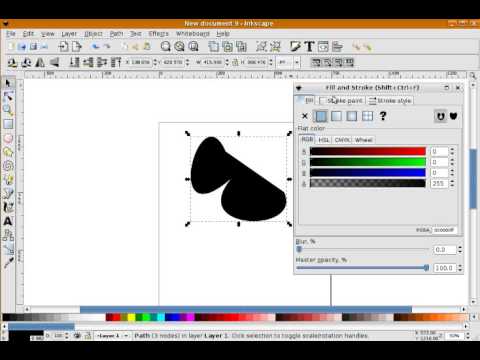This screenshot has height=360, width=480.
Task: Open the Path menu
Action: [x=116, y=34]
